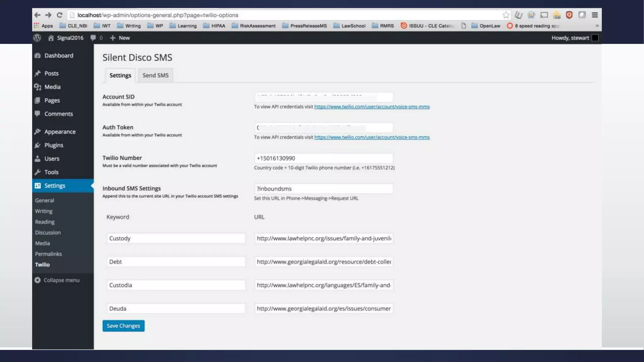This screenshot has width=644, height=362.
Task: Open the Dashboard menu item
Action: click(x=59, y=56)
